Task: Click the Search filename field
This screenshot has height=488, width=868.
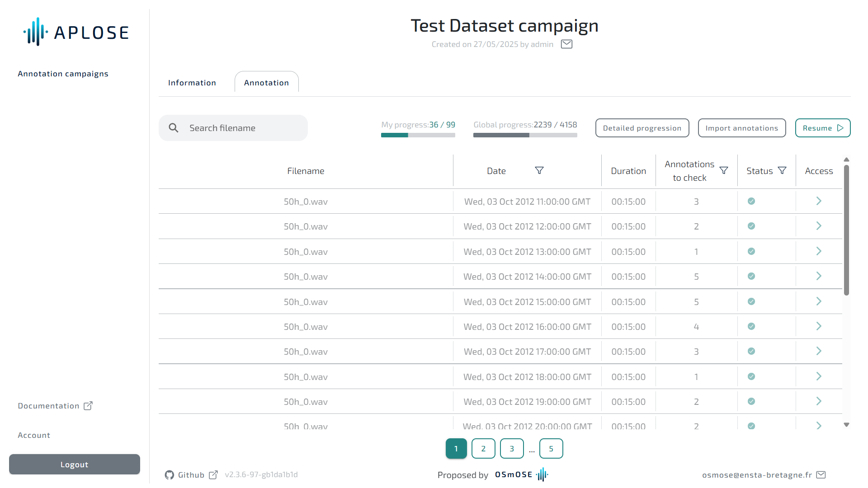Action: [x=240, y=128]
